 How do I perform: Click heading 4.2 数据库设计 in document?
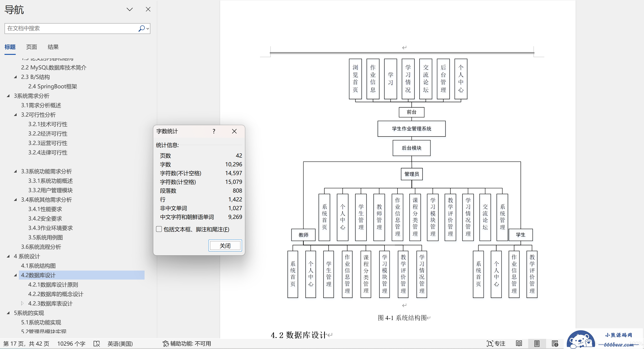pyautogui.click(x=299, y=335)
